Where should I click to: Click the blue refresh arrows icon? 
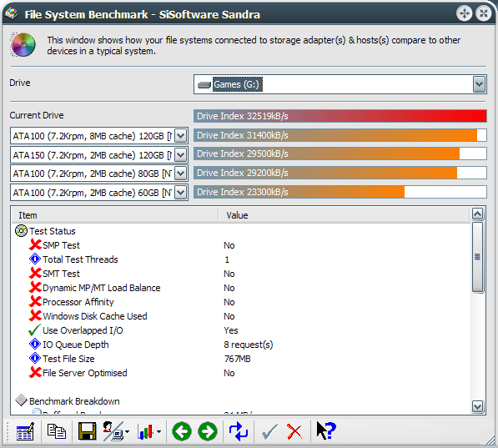tap(239, 431)
